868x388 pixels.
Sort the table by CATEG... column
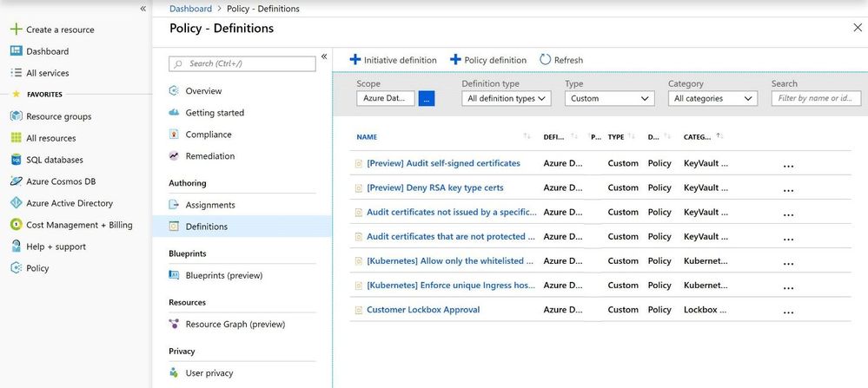[698, 137]
